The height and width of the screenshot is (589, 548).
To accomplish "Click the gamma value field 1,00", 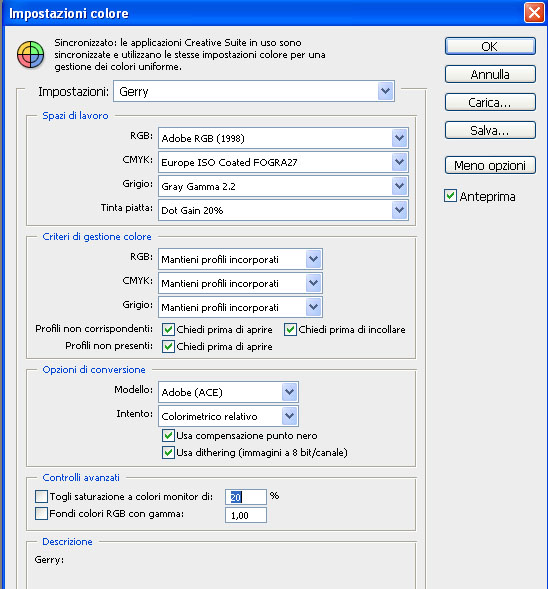I will click(x=246, y=515).
